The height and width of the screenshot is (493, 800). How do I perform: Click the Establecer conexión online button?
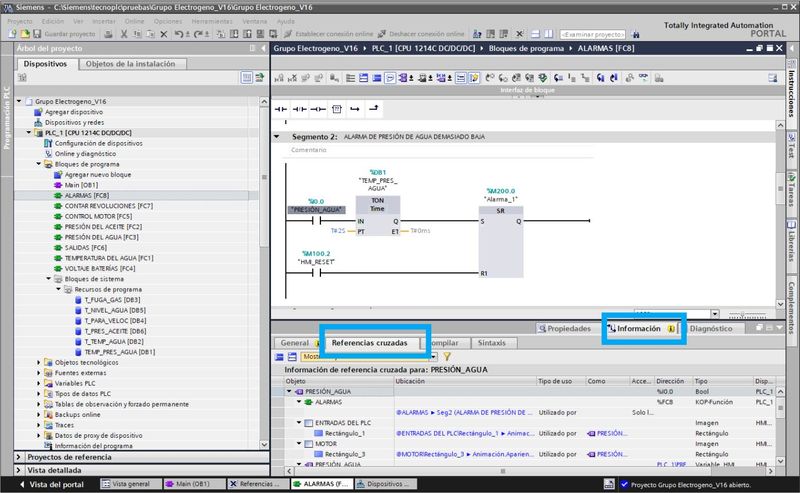(329, 34)
